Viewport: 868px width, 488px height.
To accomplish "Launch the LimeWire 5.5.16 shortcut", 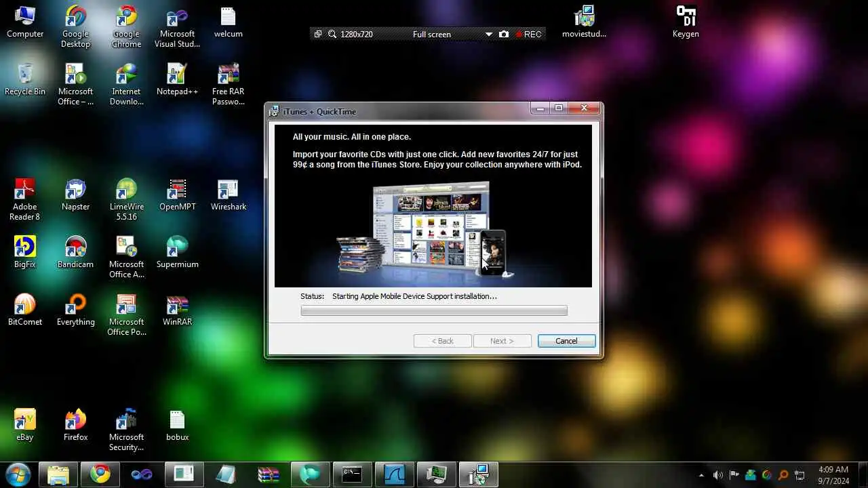I will pos(126,200).
